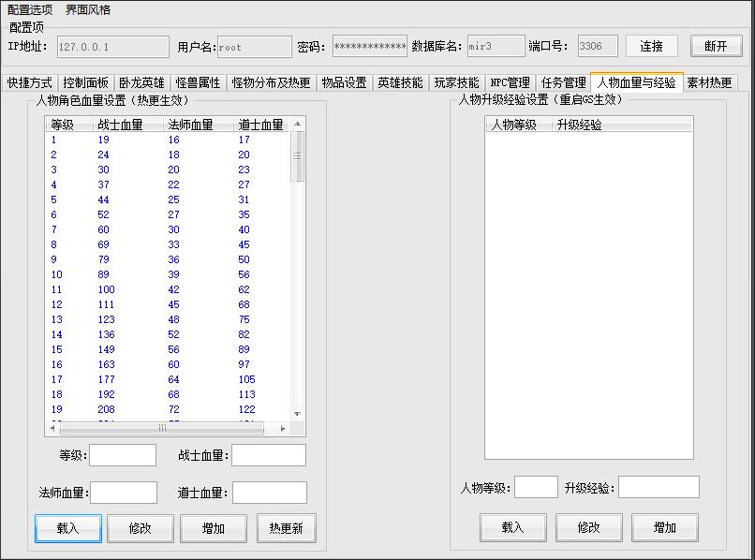This screenshot has width=755, height=560.
Task: Click the 热更新 button
Action: [x=286, y=528]
